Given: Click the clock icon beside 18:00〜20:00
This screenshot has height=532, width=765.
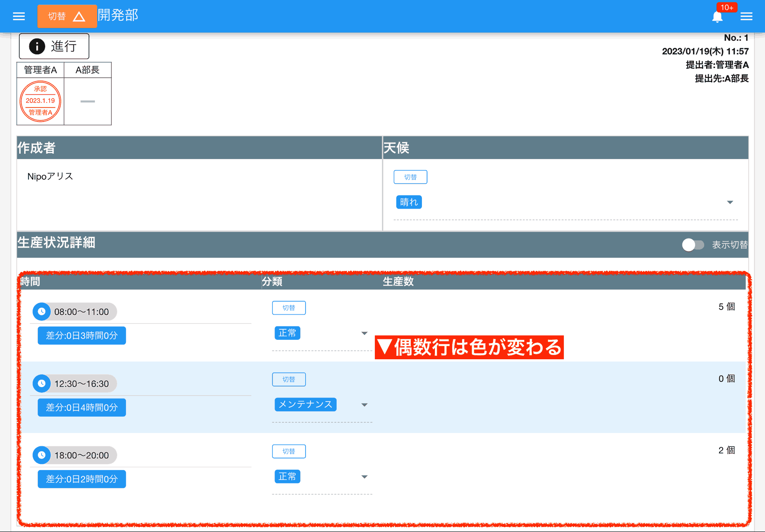Looking at the screenshot, I should (41, 455).
